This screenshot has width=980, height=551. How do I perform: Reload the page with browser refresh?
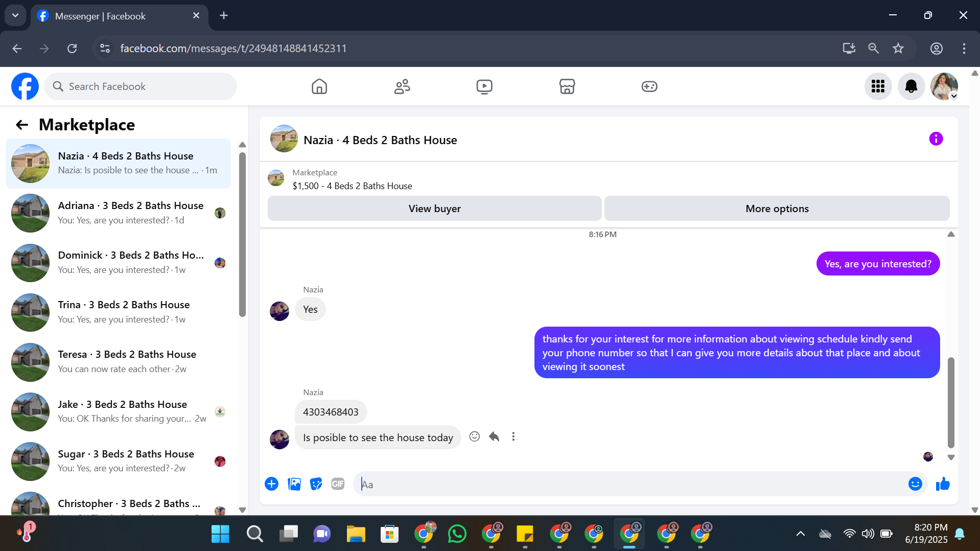click(72, 49)
